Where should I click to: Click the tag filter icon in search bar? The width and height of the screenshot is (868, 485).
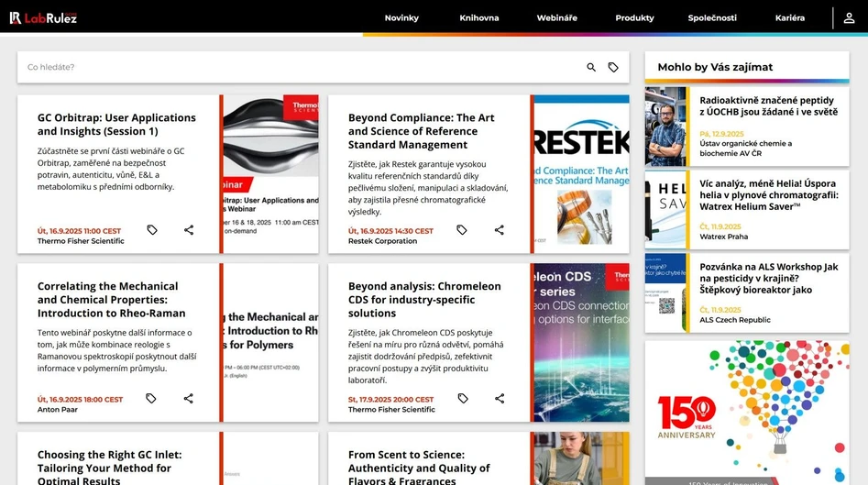(x=613, y=67)
